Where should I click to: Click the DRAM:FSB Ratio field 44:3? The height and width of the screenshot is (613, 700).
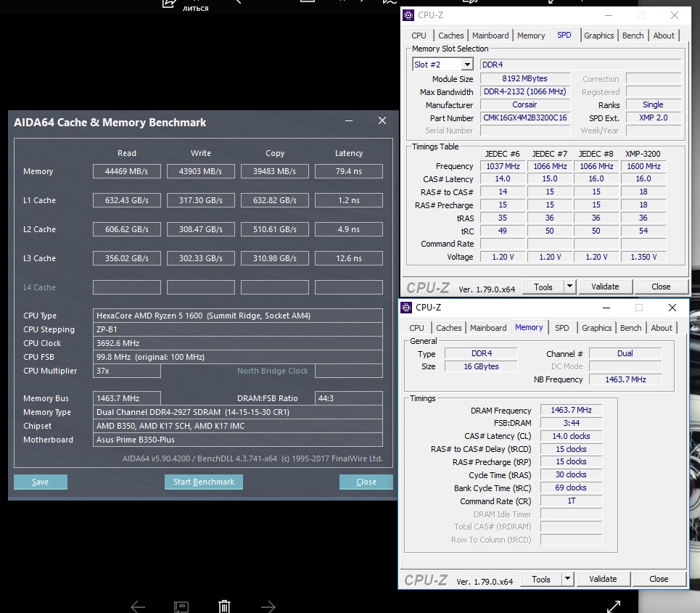[x=349, y=398]
